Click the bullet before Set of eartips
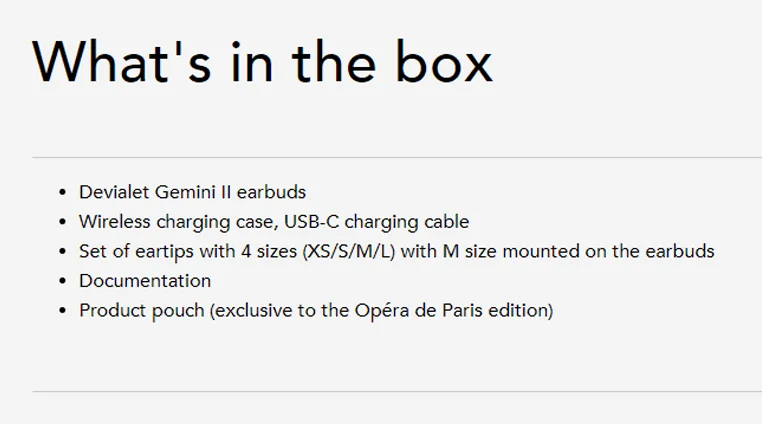 click(62, 252)
